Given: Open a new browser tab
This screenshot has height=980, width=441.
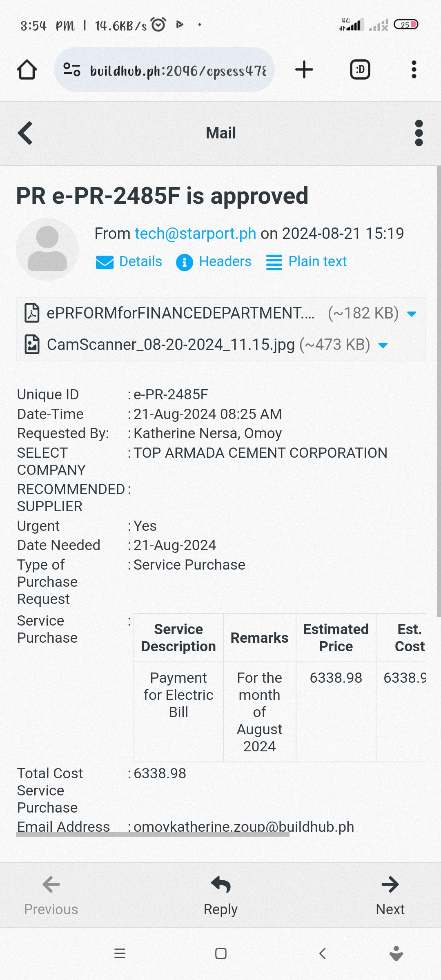Looking at the screenshot, I should click(x=304, y=70).
